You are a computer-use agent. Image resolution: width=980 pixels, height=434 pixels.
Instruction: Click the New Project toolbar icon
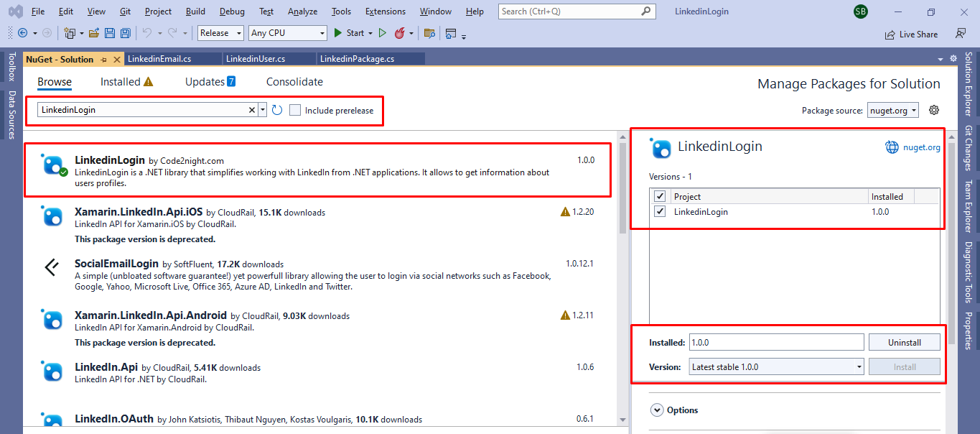pyautogui.click(x=70, y=33)
